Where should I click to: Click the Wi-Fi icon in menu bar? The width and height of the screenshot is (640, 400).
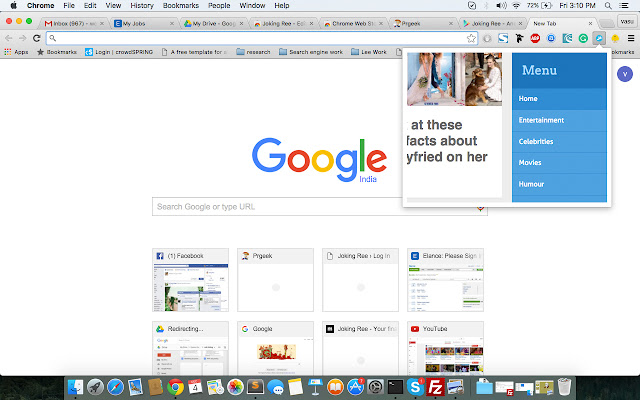pos(516,5)
